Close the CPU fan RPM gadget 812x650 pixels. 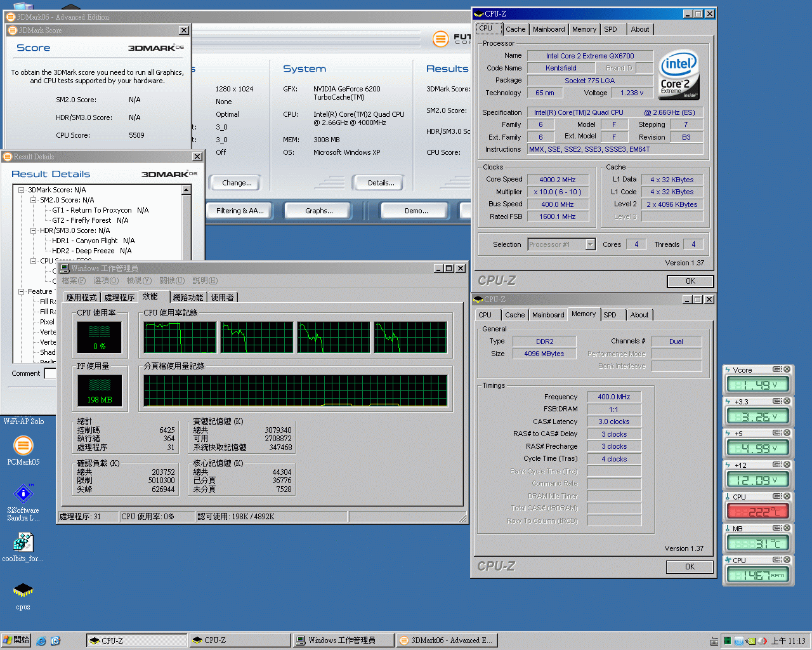(x=787, y=560)
